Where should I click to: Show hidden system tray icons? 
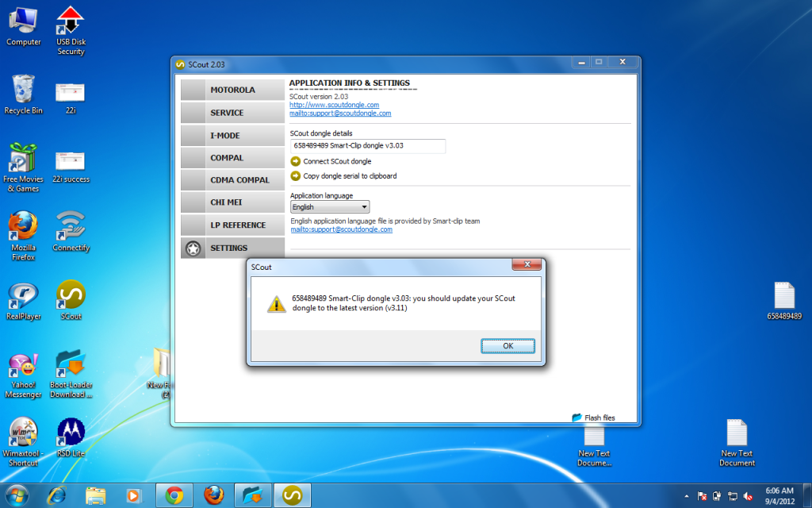pos(687,497)
